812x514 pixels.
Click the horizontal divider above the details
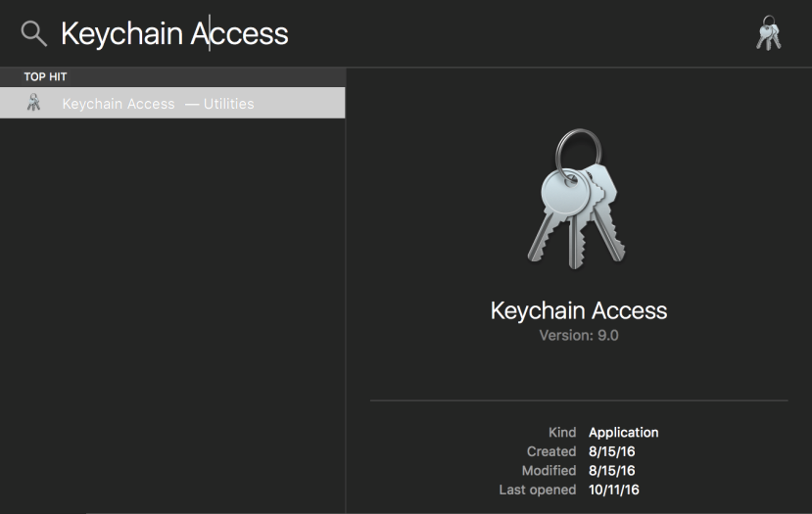[x=579, y=400]
